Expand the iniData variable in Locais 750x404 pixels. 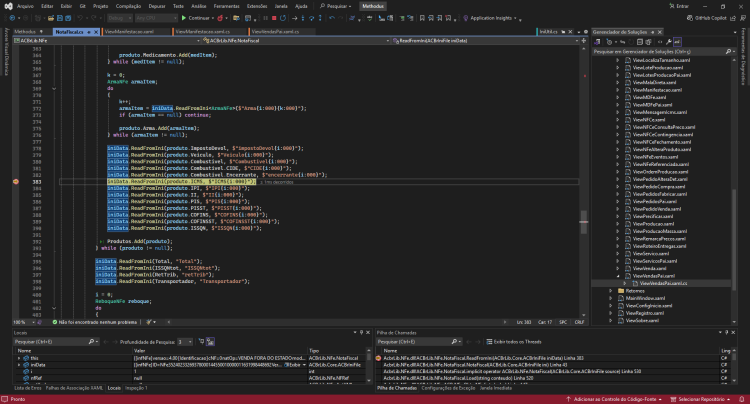(x=19, y=365)
